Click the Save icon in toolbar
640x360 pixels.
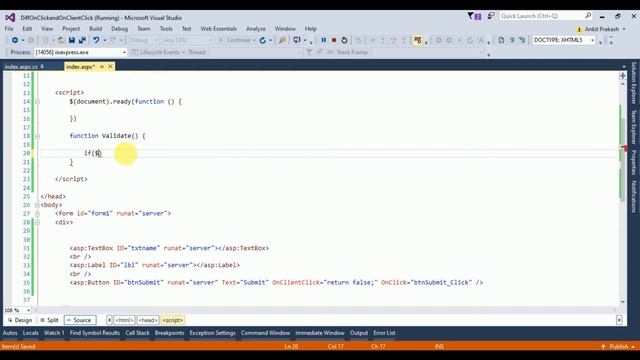pos(71,40)
